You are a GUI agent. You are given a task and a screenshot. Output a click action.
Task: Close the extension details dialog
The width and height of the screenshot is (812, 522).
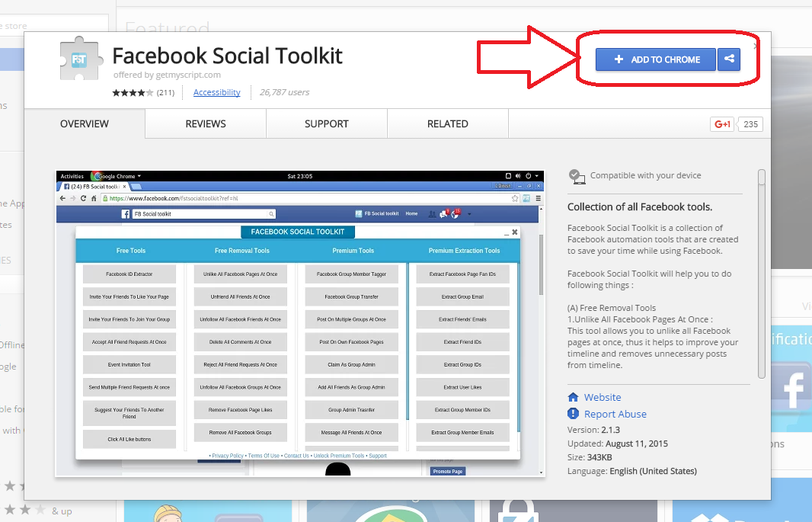[x=756, y=46]
